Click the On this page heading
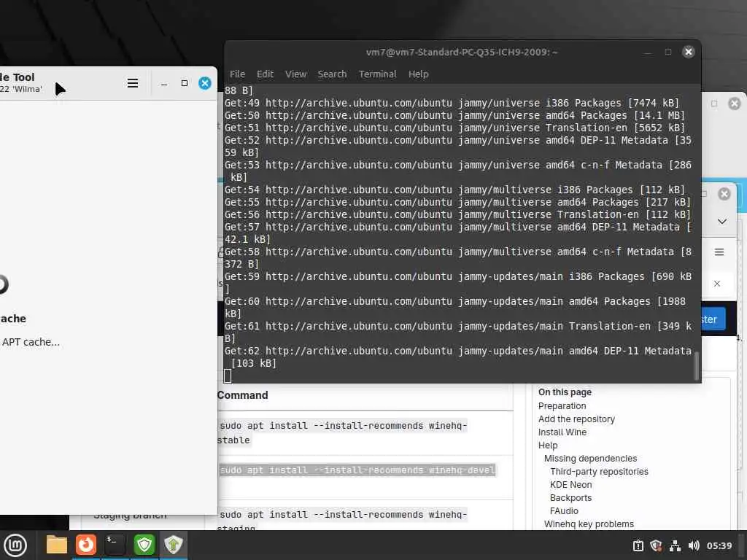 (565, 392)
